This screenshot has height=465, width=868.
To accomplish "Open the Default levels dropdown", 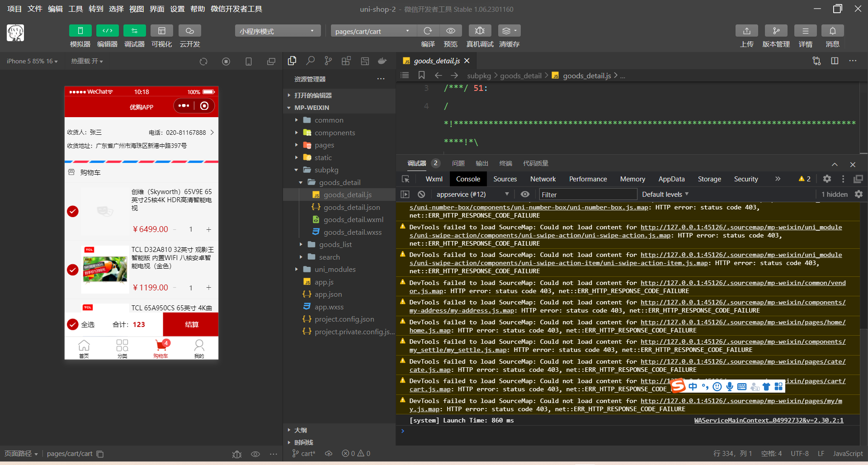I will (665, 194).
